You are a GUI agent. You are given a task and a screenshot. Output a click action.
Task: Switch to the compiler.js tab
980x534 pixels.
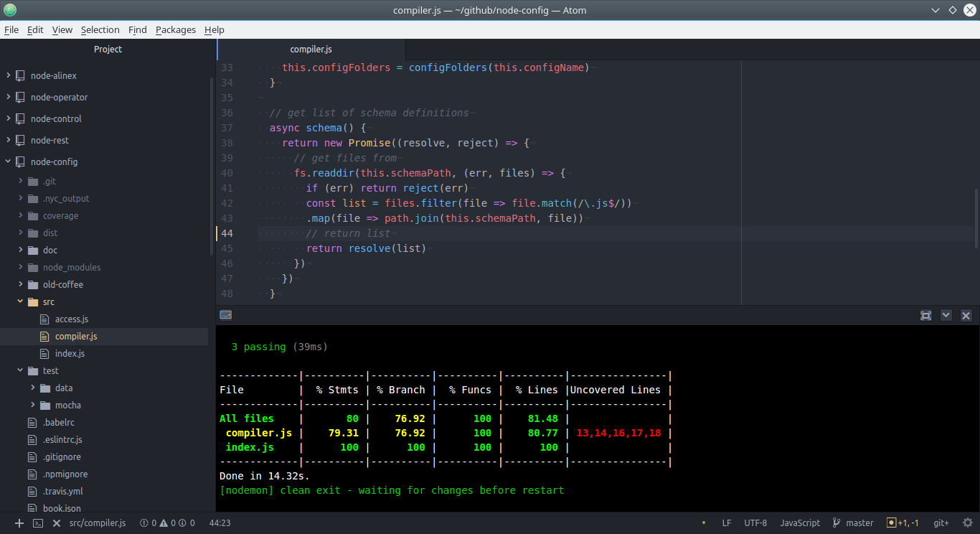click(x=311, y=49)
